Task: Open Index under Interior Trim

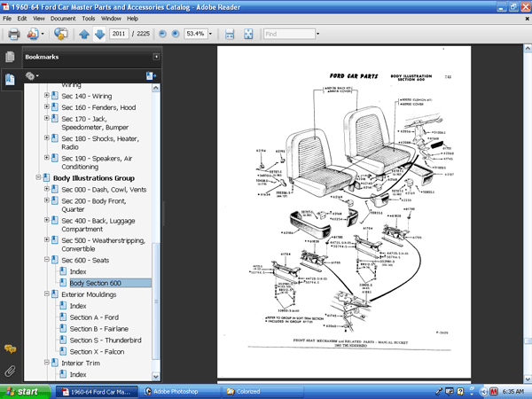Action: pyautogui.click(x=78, y=374)
